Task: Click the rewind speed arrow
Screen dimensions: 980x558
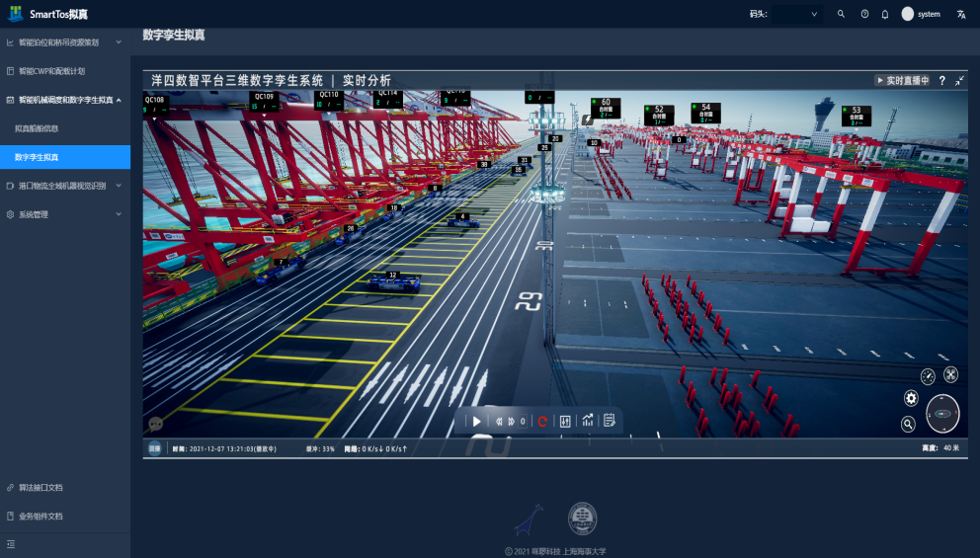Action: pos(499,421)
